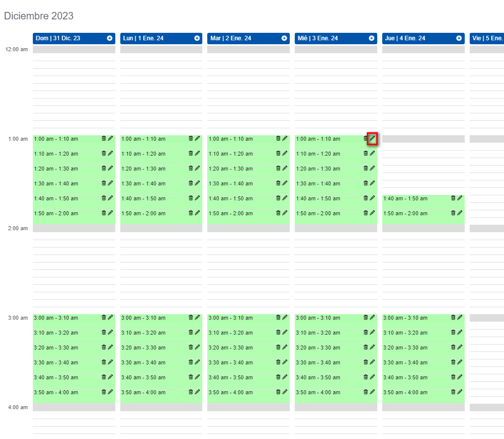The width and height of the screenshot is (504, 439).
Task: Delete the 1:20 am slot on Tuesday
Action: [x=278, y=168]
